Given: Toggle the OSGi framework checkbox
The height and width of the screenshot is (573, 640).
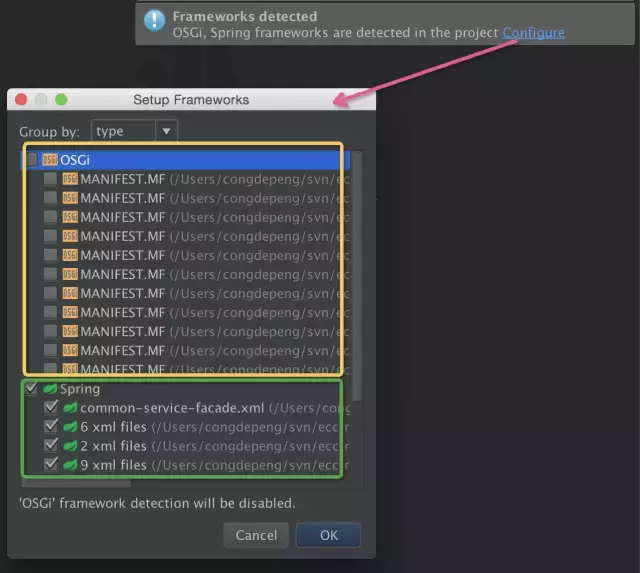Looking at the screenshot, I should tap(31, 160).
